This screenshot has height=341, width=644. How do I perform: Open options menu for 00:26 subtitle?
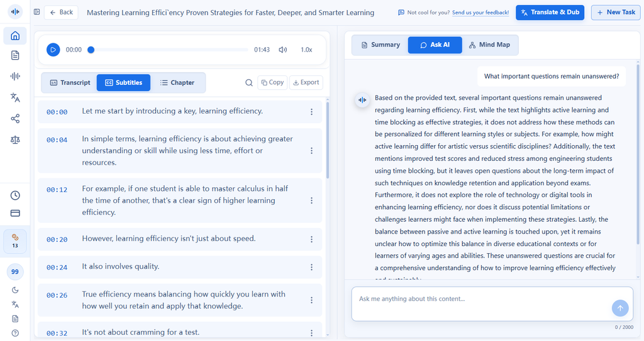(312, 300)
